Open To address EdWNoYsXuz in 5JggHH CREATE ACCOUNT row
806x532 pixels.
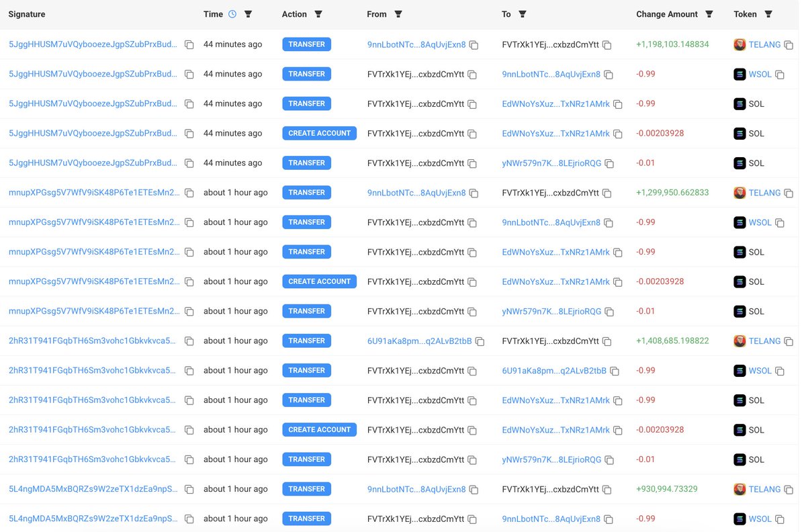pos(556,133)
